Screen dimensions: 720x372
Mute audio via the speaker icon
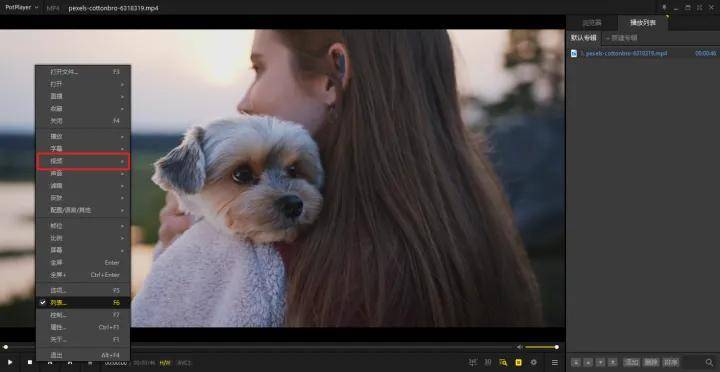pos(519,347)
